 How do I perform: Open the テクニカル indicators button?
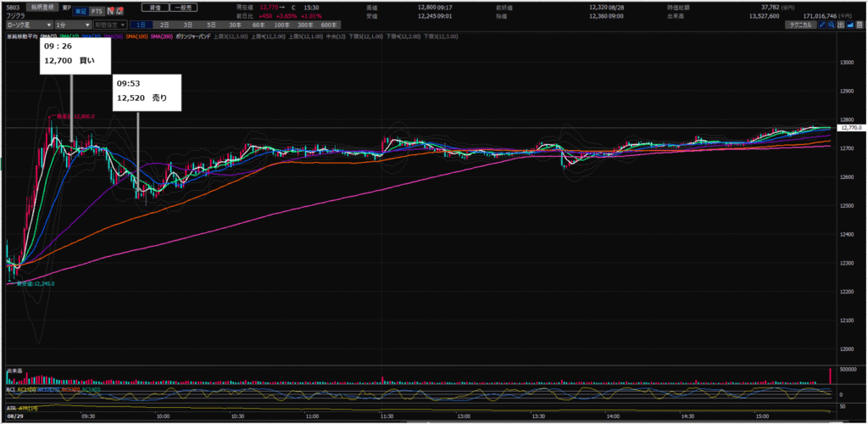click(800, 25)
